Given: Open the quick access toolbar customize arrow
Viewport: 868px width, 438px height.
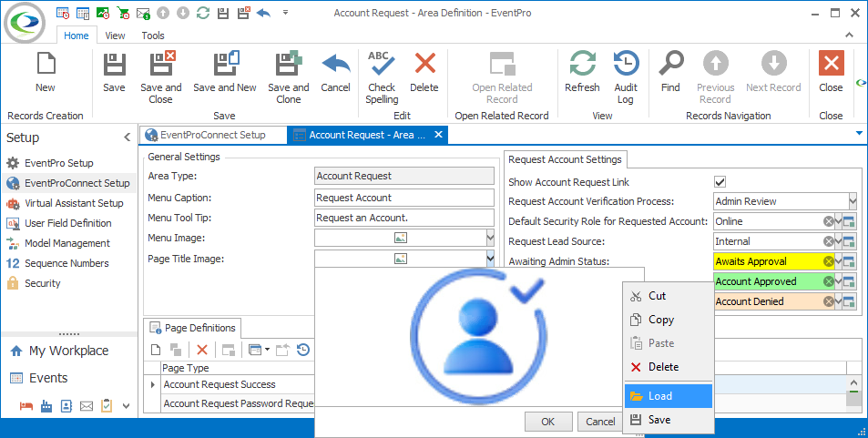Looking at the screenshot, I should 286,12.
